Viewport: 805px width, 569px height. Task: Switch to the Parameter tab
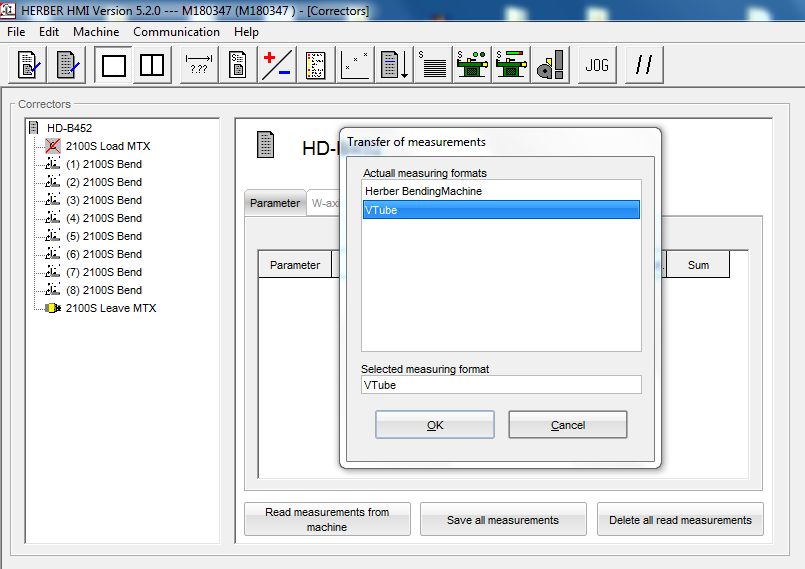click(274, 203)
